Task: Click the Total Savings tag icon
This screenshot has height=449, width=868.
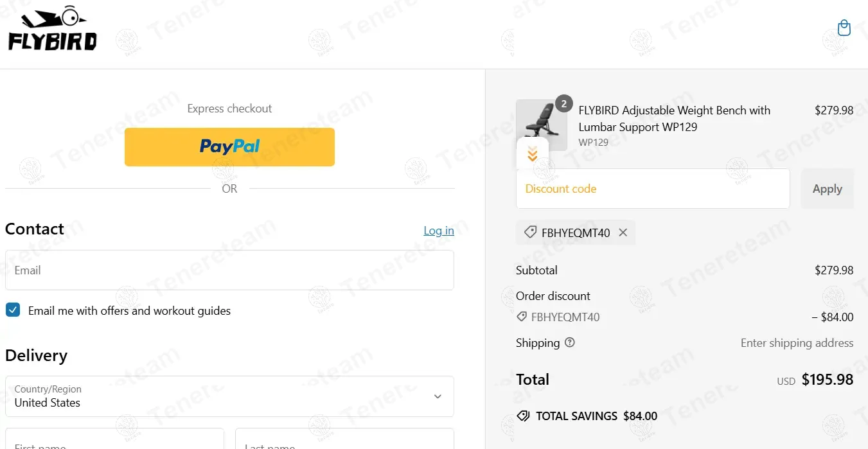Action: click(x=524, y=416)
